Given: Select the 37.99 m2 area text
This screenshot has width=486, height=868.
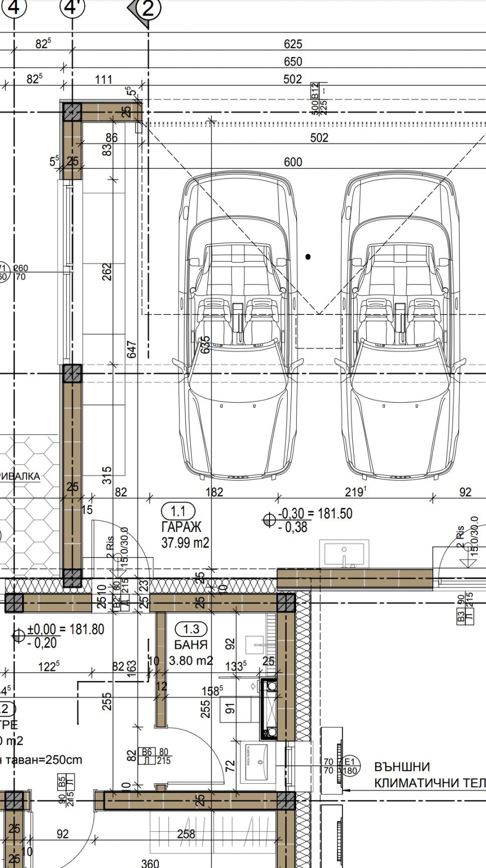Looking at the screenshot, I should coord(185,542).
